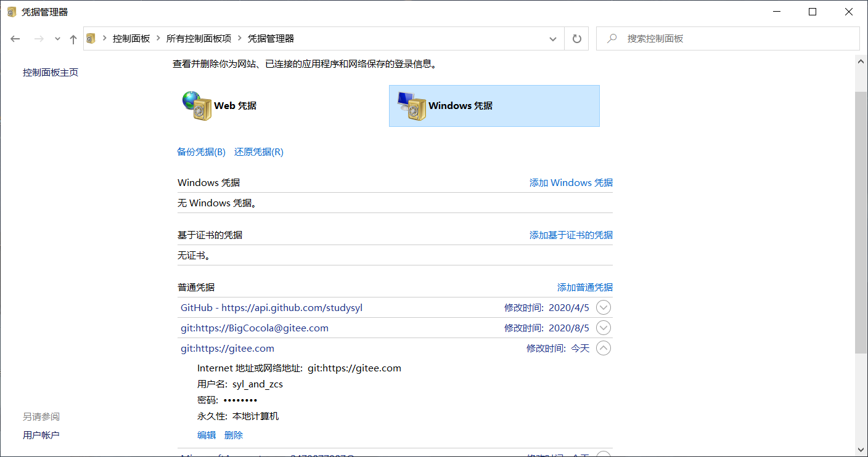This screenshot has height=457, width=868.
Task: Select git:https://BigCocola@gitee.com entry
Action: point(255,328)
